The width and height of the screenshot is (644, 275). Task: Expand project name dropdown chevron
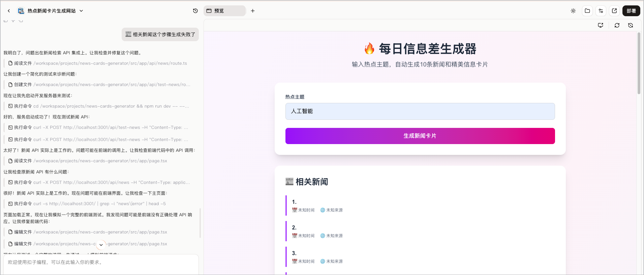(81, 11)
